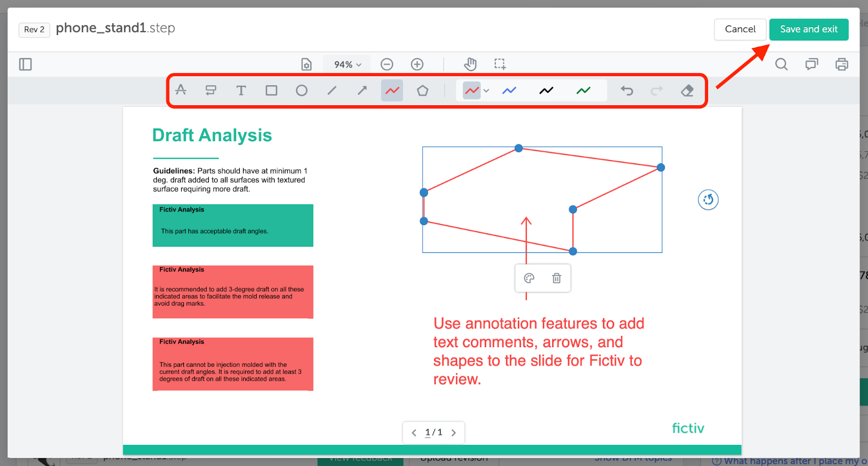The width and height of the screenshot is (868, 466).
Task: Click the rotate annotation handle icon
Action: pyautogui.click(x=708, y=200)
